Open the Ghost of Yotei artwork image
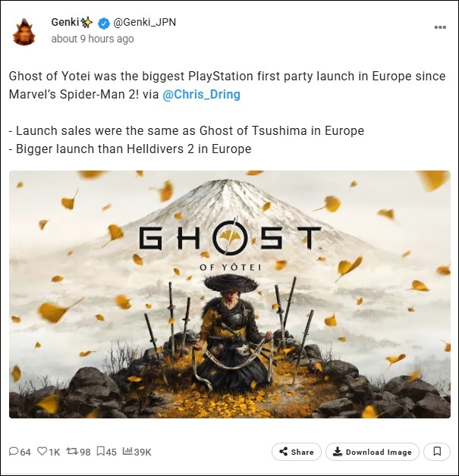This screenshot has height=476, width=459. tap(230, 294)
